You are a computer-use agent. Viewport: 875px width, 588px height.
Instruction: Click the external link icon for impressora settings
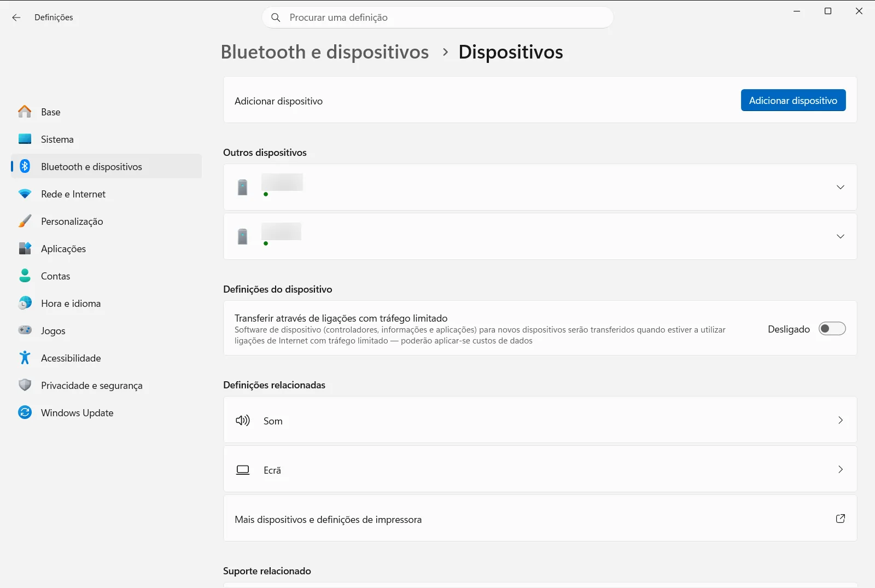(x=841, y=519)
